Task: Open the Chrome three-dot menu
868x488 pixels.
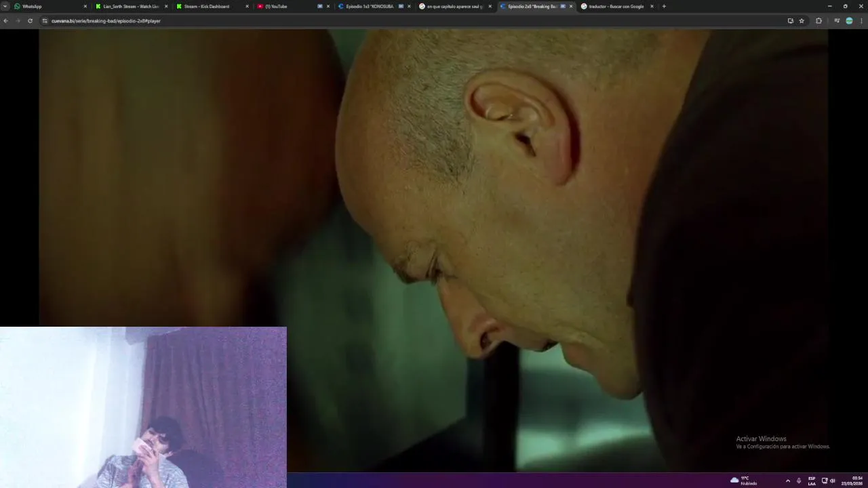Action: click(862, 21)
